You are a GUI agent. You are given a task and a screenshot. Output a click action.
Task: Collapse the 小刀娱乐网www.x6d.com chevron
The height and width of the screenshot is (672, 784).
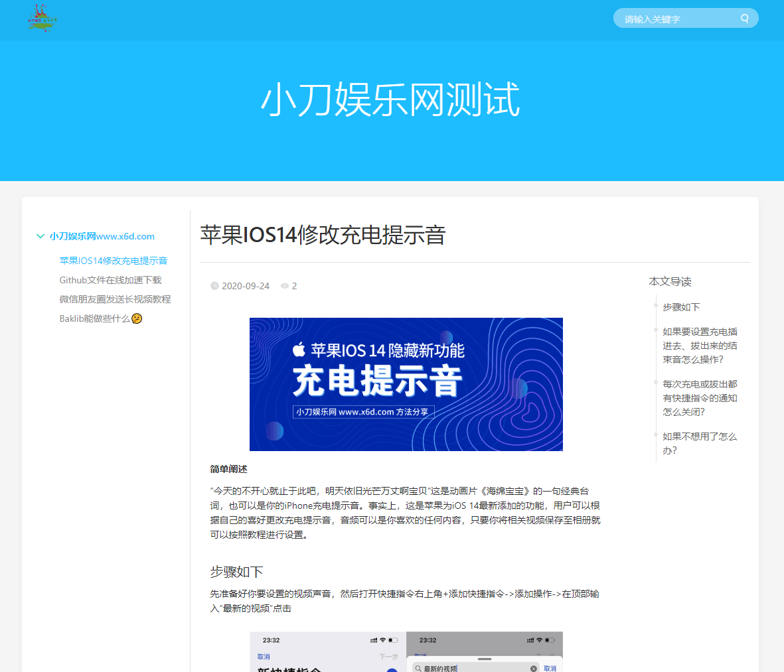pos(40,236)
